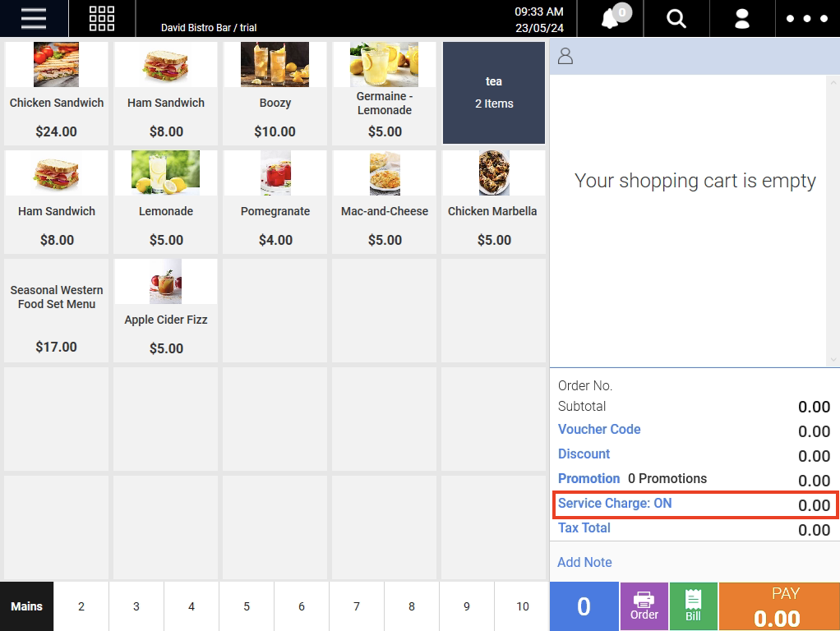The width and height of the screenshot is (840, 631).
Task: Open the grid apps menu icon
Action: click(102, 18)
